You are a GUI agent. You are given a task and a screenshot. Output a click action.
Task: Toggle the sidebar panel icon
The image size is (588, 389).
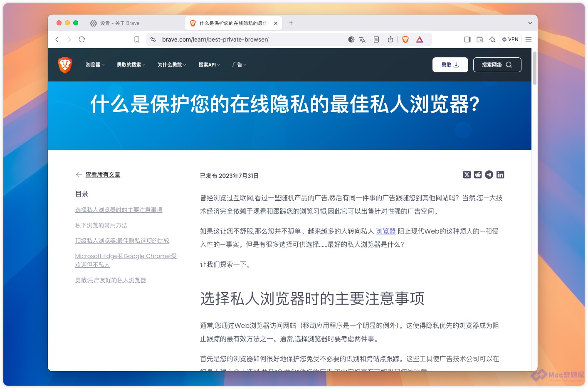[x=467, y=39]
